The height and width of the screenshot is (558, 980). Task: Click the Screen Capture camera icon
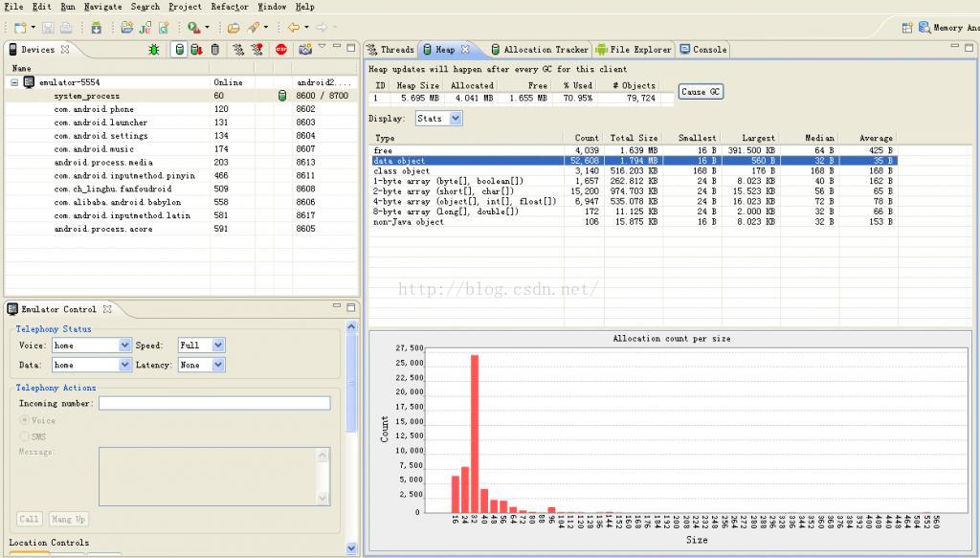[x=304, y=50]
